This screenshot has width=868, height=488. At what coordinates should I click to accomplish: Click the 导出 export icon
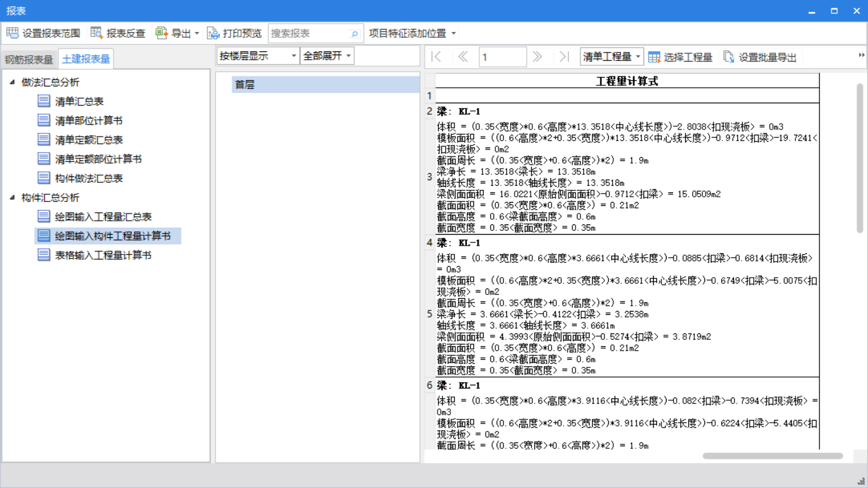click(162, 33)
